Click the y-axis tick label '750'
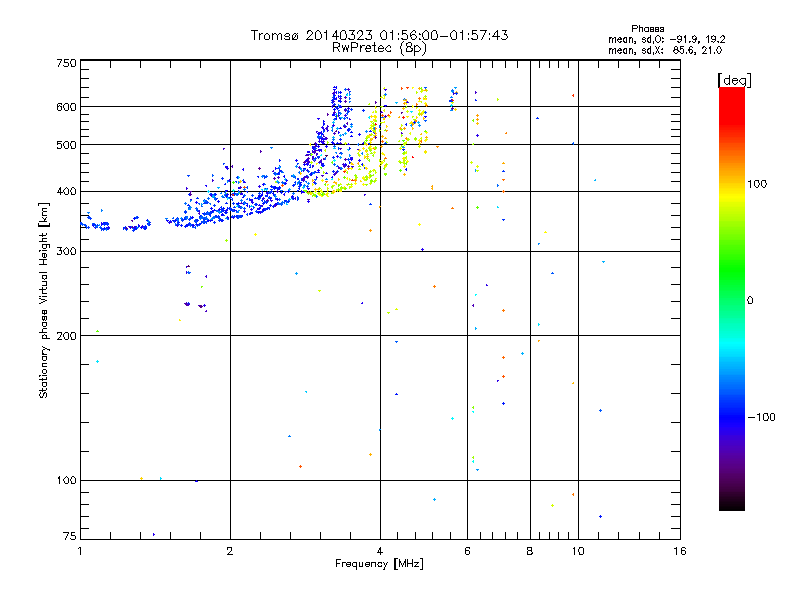Screen dimensions: 800x600 click(x=66, y=63)
